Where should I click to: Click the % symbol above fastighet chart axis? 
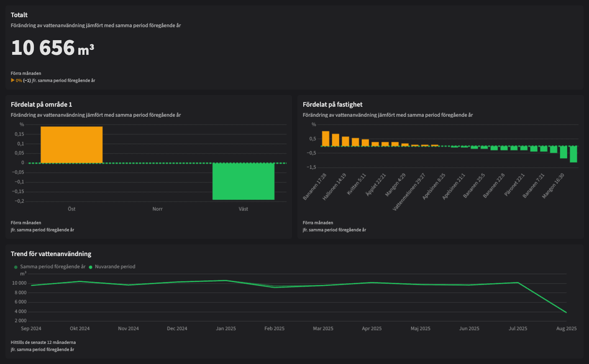tap(313, 124)
